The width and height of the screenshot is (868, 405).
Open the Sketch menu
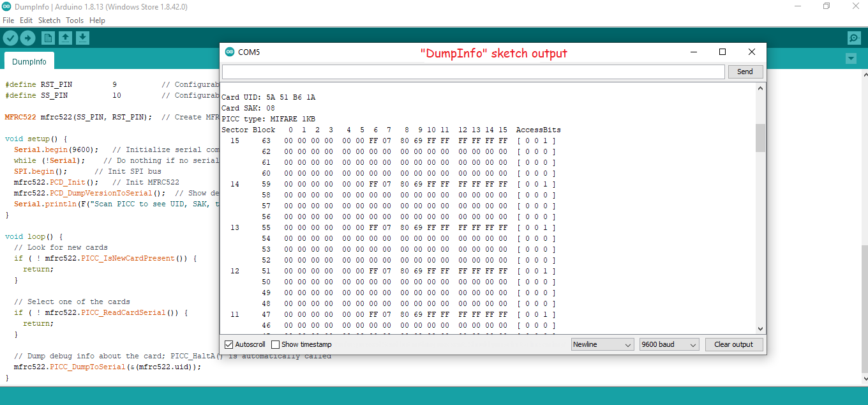[49, 20]
